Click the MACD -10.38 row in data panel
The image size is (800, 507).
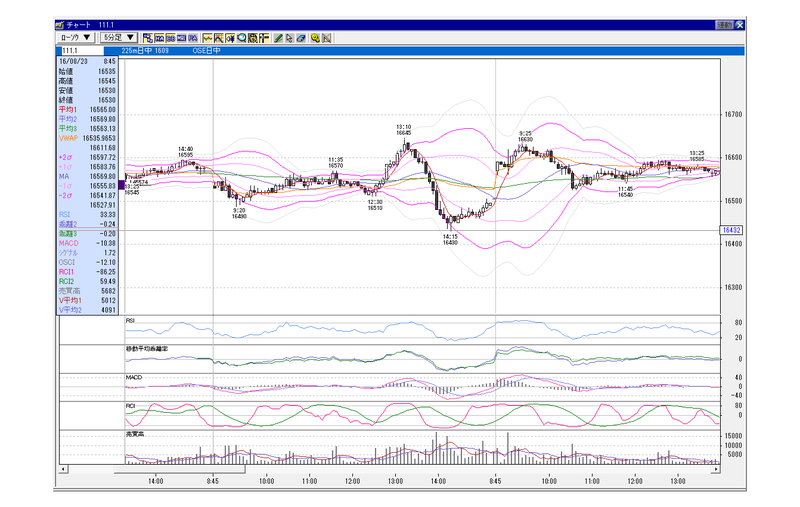click(x=87, y=243)
